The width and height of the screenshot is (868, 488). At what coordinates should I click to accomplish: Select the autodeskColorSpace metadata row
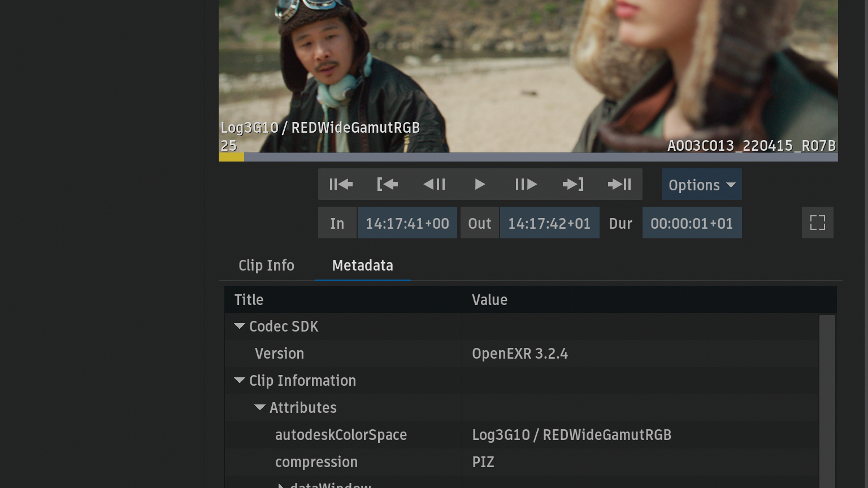341,435
